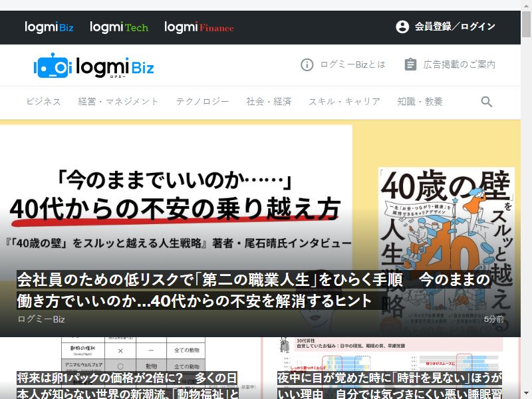Select the ビジネス category
The width and height of the screenshot is (532, 399).
(43, 102)
